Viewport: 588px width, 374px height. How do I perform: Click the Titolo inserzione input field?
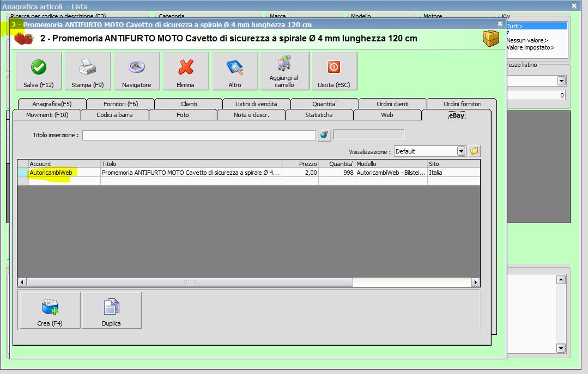tap(199, 136)
